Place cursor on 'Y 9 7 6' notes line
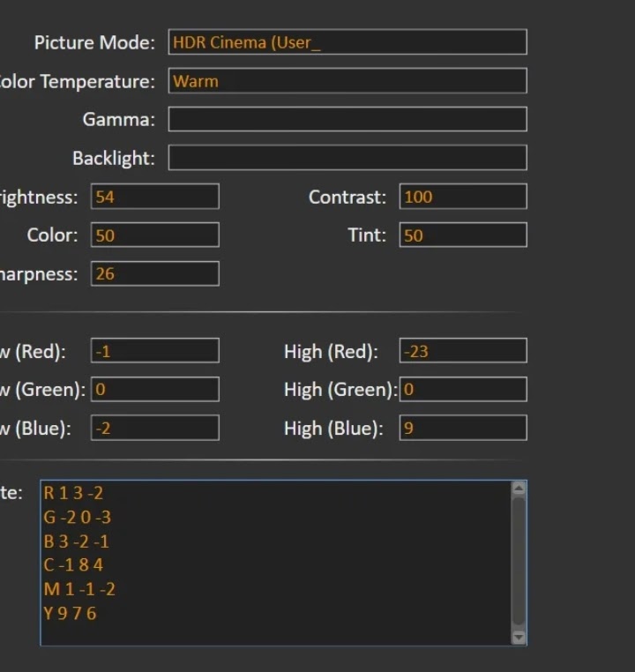Image resolution: width=635 pixels, height=672 pixels. (71, 613)
